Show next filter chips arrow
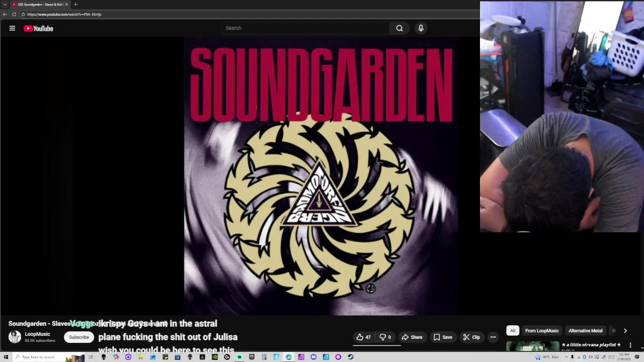644x362 pixels. pyautogui.click(x=625, y=331)
